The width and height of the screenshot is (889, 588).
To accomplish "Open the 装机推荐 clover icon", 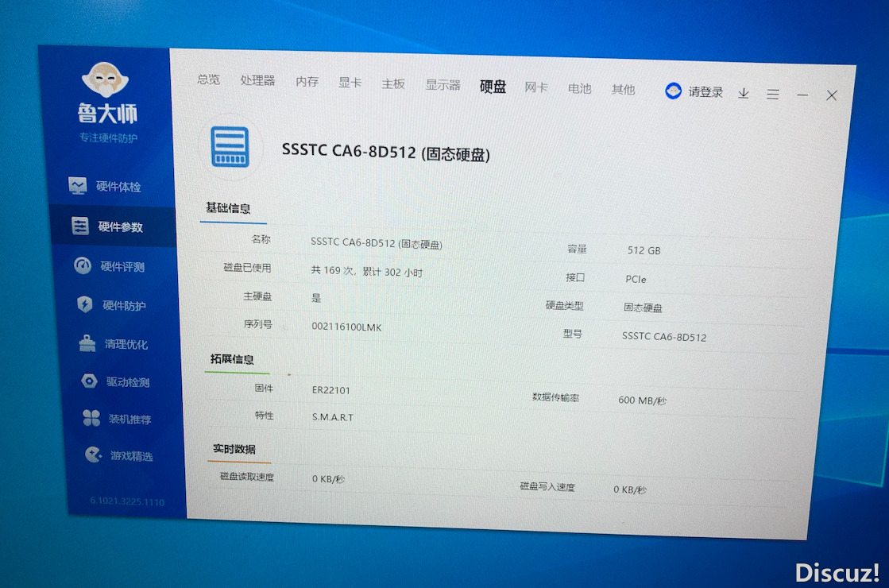I will (x=91, y=418).
